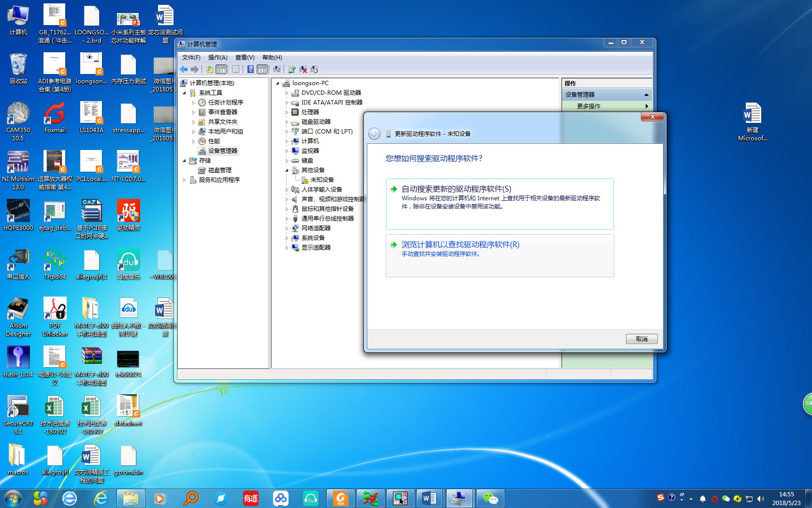Click the blue Help question mark icon
The width and height of the screenshot is (812, 508).
[x=250, y=69]
